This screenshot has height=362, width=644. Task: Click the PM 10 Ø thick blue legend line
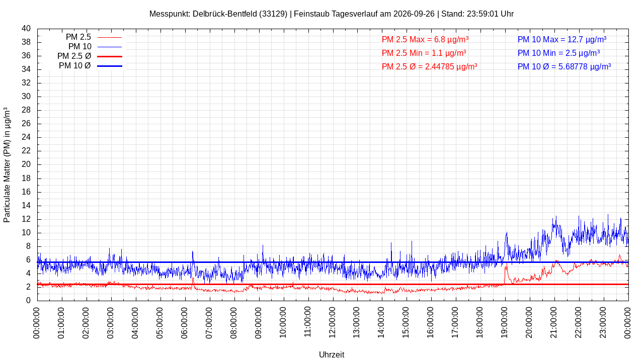click(110, 66)
